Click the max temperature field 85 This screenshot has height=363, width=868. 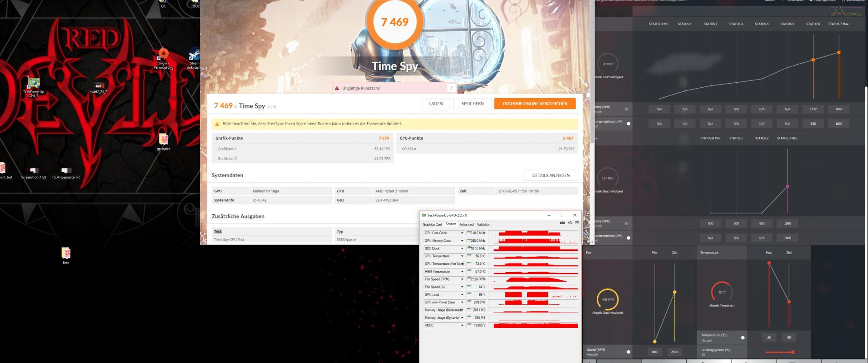[769, 338]
